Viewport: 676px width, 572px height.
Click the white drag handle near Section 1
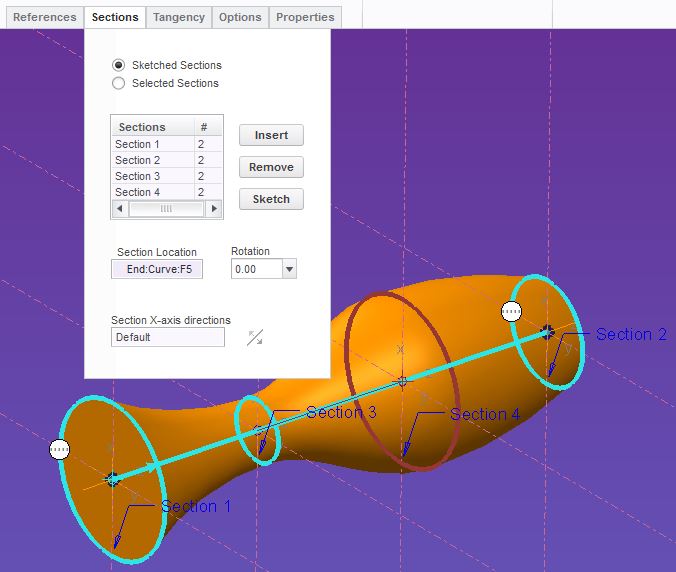pos(59,450)
